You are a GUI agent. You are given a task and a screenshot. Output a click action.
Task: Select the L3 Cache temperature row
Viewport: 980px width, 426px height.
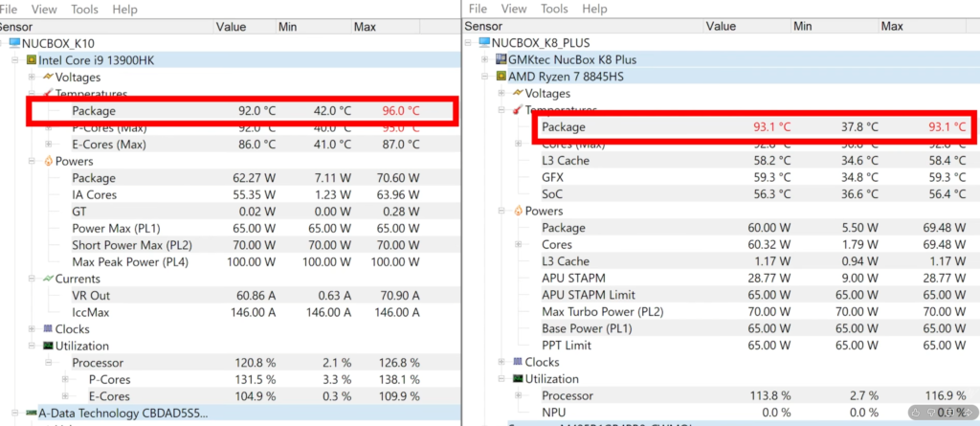click(x=565, y=161)
